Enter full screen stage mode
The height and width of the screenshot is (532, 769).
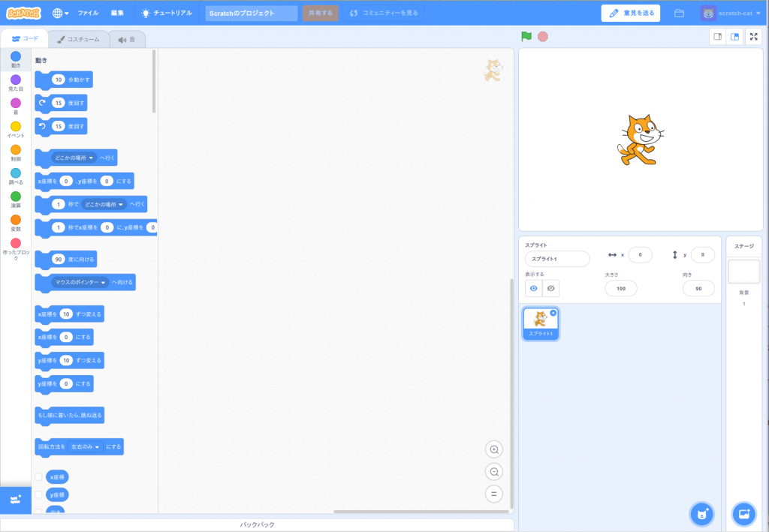click(x=754, y=37)
